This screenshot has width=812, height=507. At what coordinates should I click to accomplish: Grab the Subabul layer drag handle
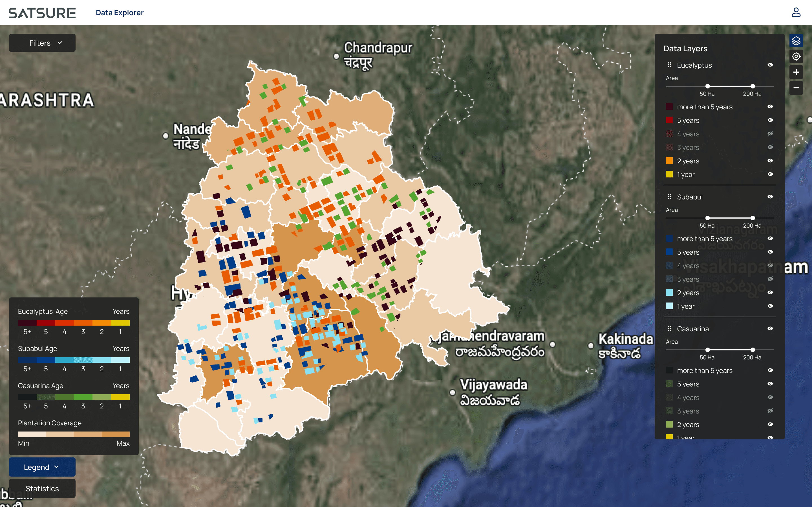point(669,197)
